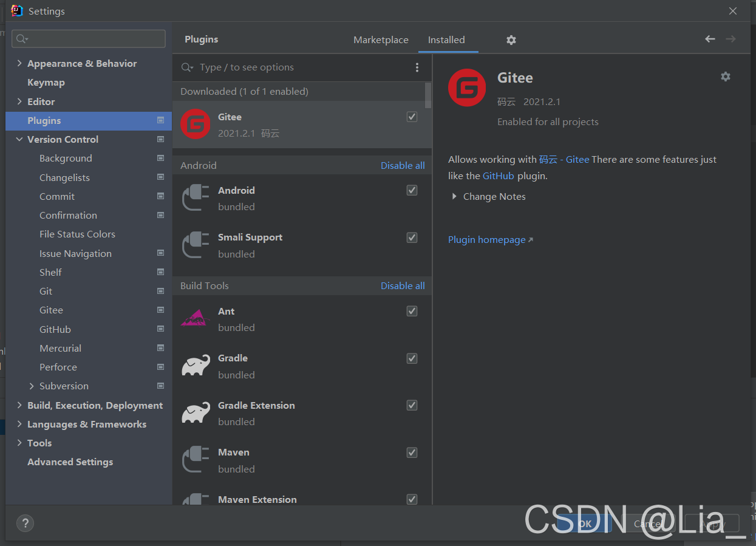Toggle the Gradle Extension checkbox
This screenshot has height=546, width=756.
pyautogui.click(x=412, y=405)
